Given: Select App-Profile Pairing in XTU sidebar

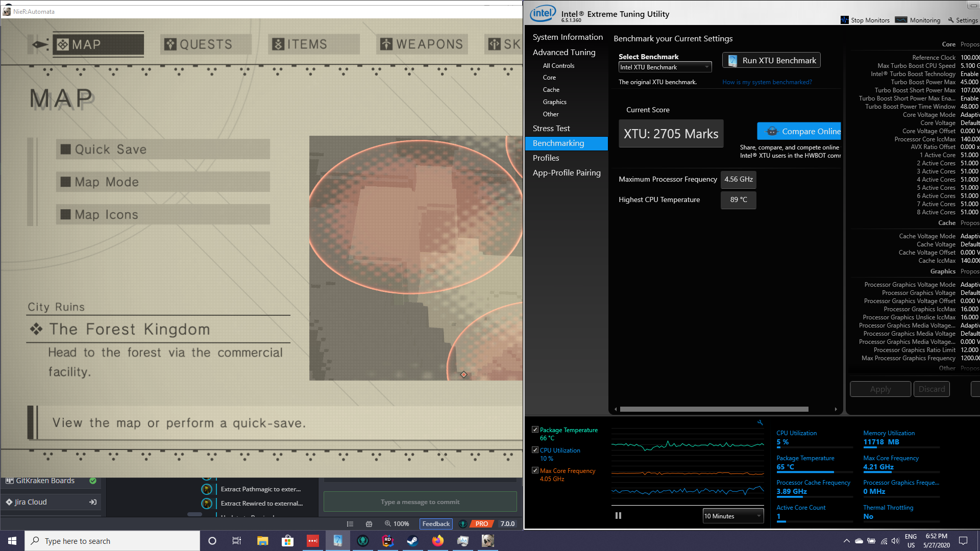Looking at the screenshot, I should click(x=567, y=173).
